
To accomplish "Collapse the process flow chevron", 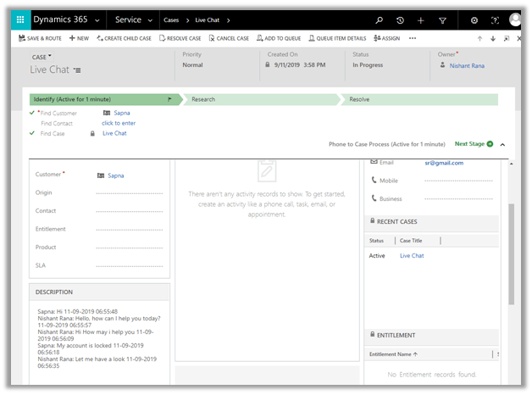I will tap(502, 145).
